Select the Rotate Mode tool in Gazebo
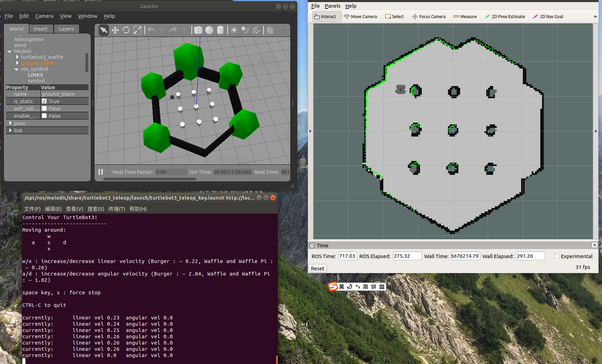Image resolution: width=602 pixels, height=364 pixels. tap(126, 30)
